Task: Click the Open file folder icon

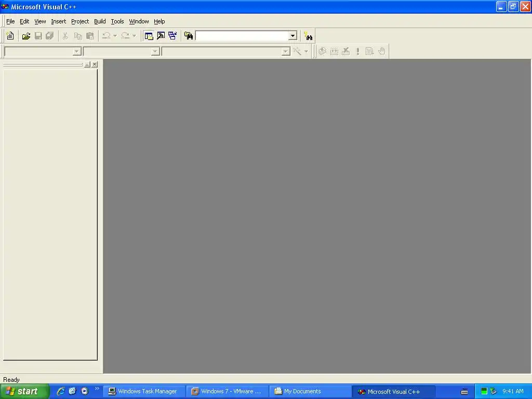Action: pos(26,36)
